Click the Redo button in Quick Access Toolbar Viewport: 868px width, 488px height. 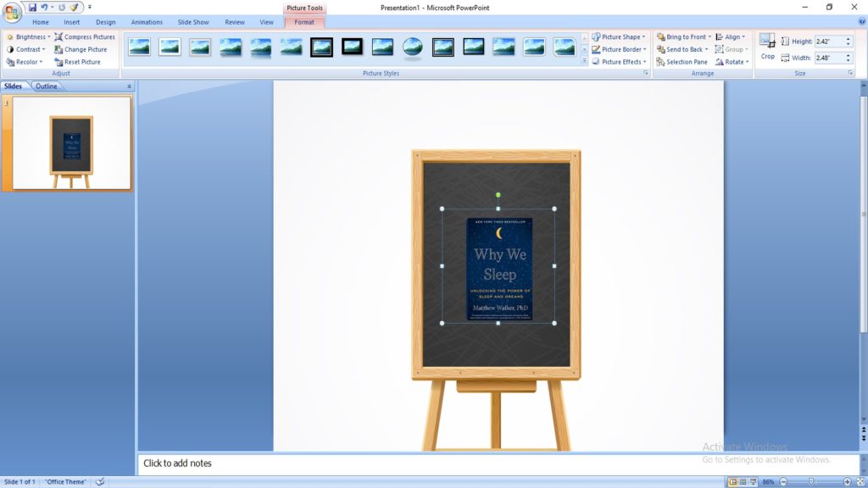pyautogui.click(x=61, y=7)
